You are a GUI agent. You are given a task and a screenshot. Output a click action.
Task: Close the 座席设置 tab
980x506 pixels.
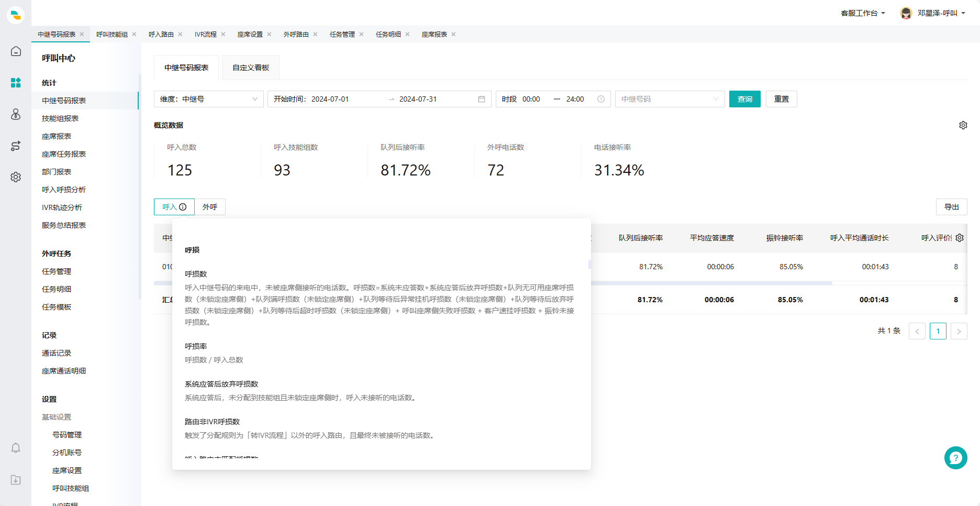coord(269,34)
